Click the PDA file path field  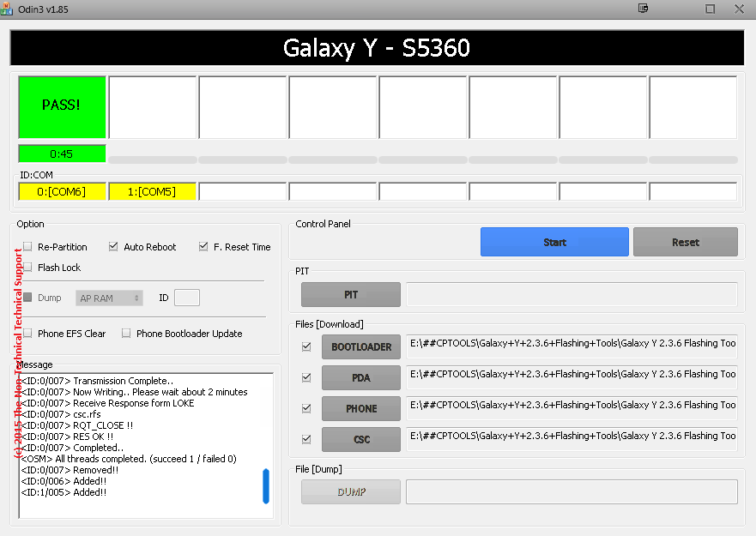click(572, 377)
